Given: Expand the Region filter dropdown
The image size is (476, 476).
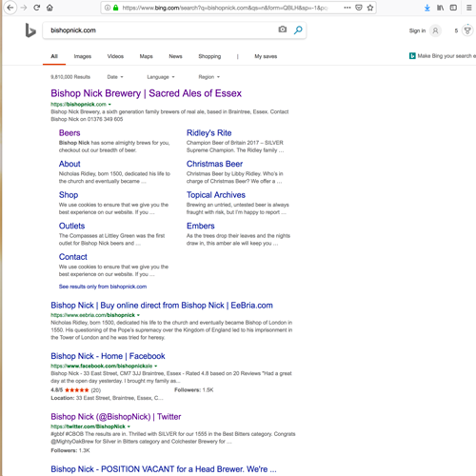Looking at the screenshot, I should (208, 77).
